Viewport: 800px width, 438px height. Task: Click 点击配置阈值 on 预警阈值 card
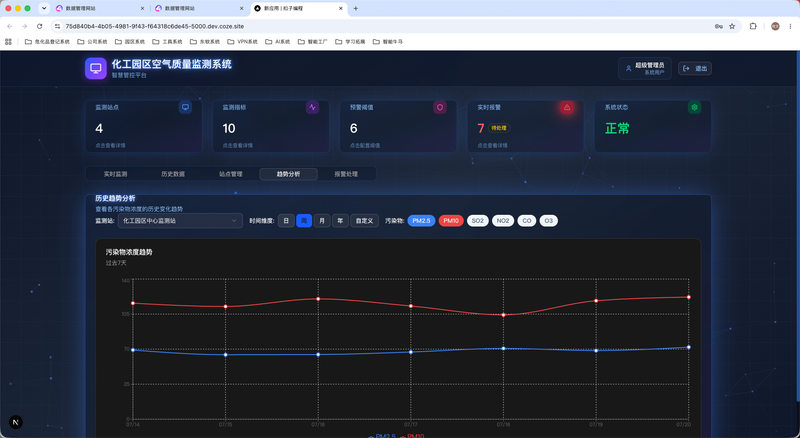[365, 145]
